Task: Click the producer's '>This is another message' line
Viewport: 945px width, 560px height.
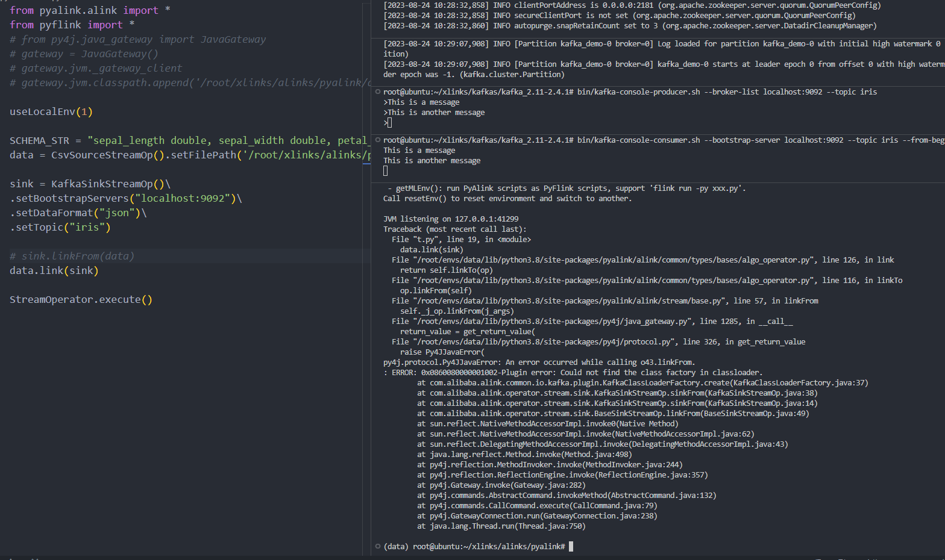Action: click(434, 113)
